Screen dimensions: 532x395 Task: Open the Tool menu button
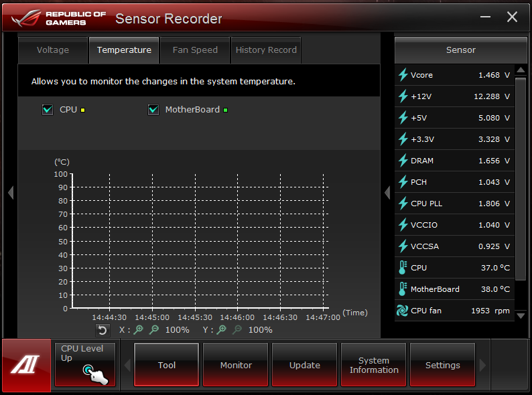pos(167,364)
